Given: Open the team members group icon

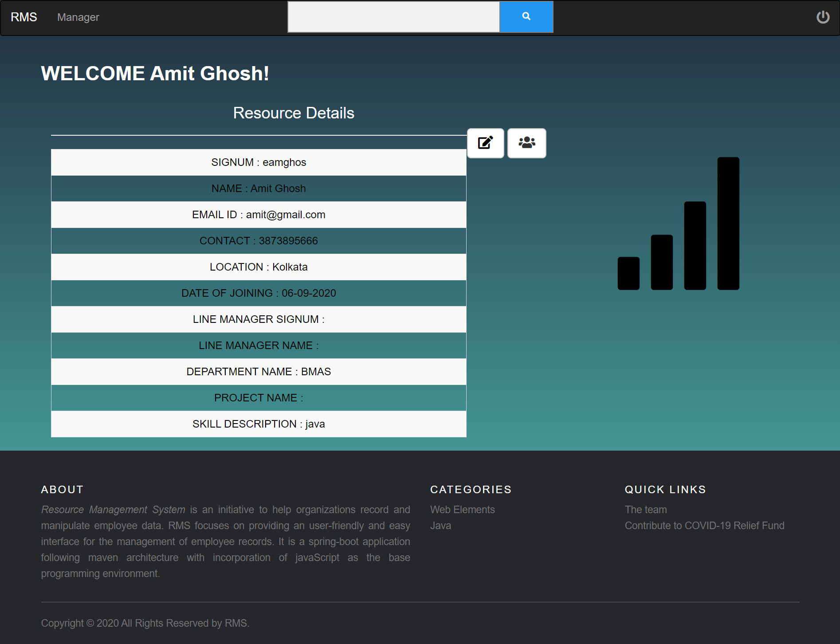Looking at the screenshot, I should (x=526, y=143).
